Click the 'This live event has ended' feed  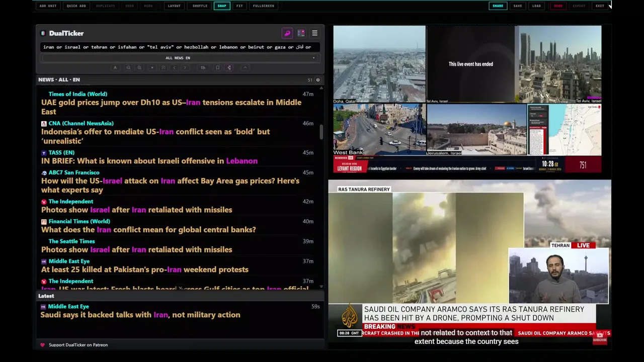(x=471, y=64)
